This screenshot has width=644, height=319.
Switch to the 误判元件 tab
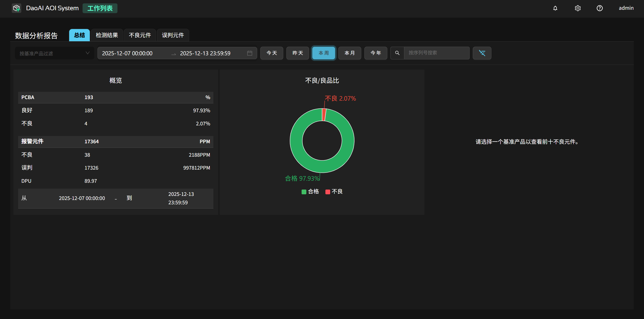pyautogui.click(x=173, y=35)
